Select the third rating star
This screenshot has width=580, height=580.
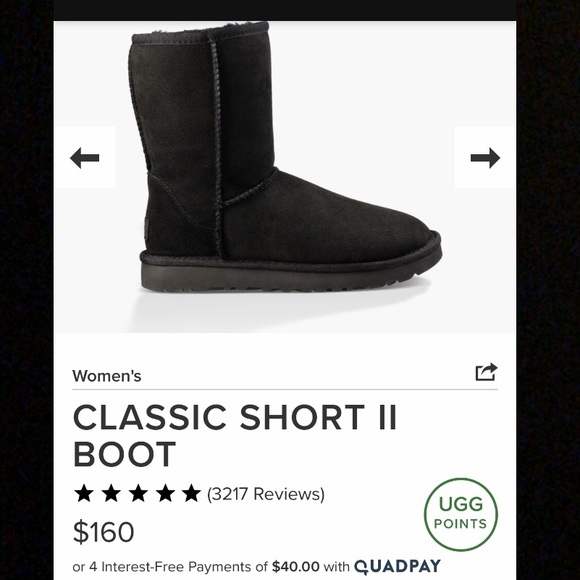click(138, 493)
